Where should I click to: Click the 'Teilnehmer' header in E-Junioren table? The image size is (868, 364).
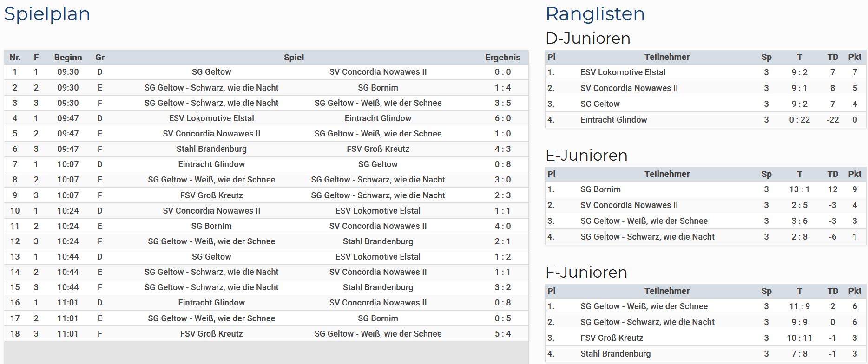667,174
